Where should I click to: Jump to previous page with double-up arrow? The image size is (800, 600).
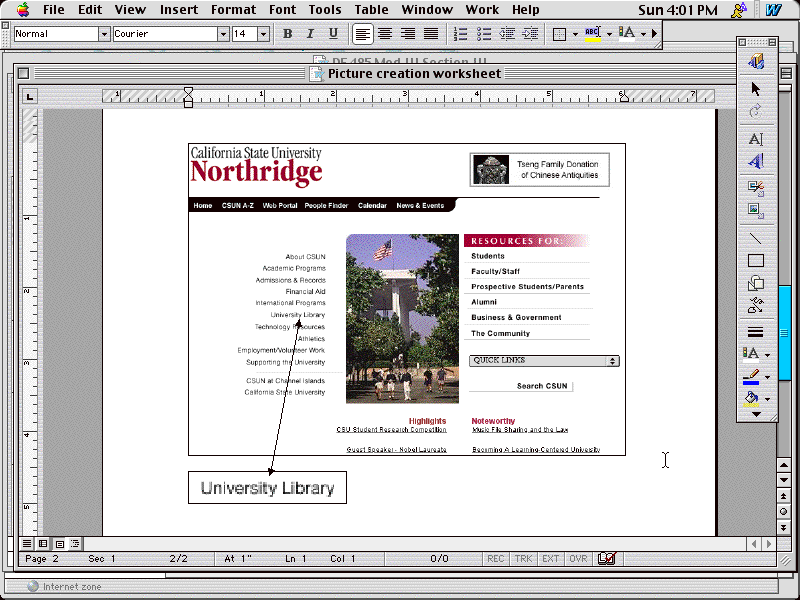coord(784,496)
